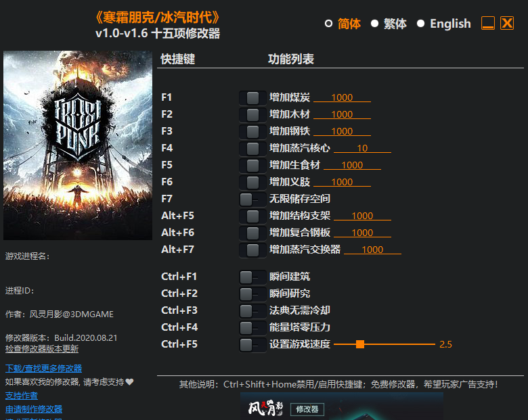Select the 简体 language radio button
The image size is (528, 420).
[329, 24]
